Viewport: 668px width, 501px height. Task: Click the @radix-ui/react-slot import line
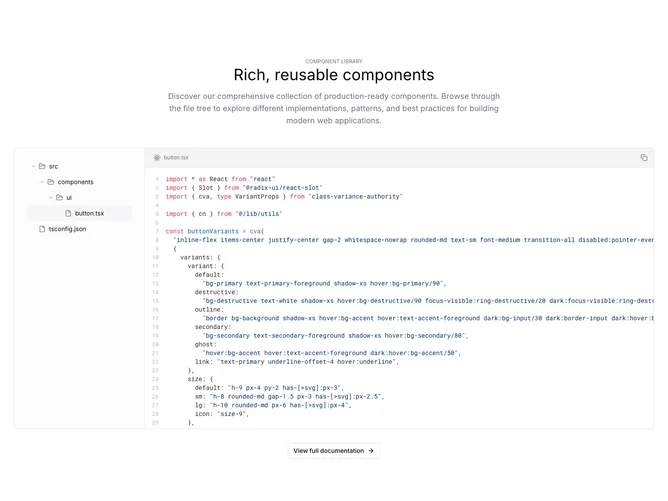244,188
